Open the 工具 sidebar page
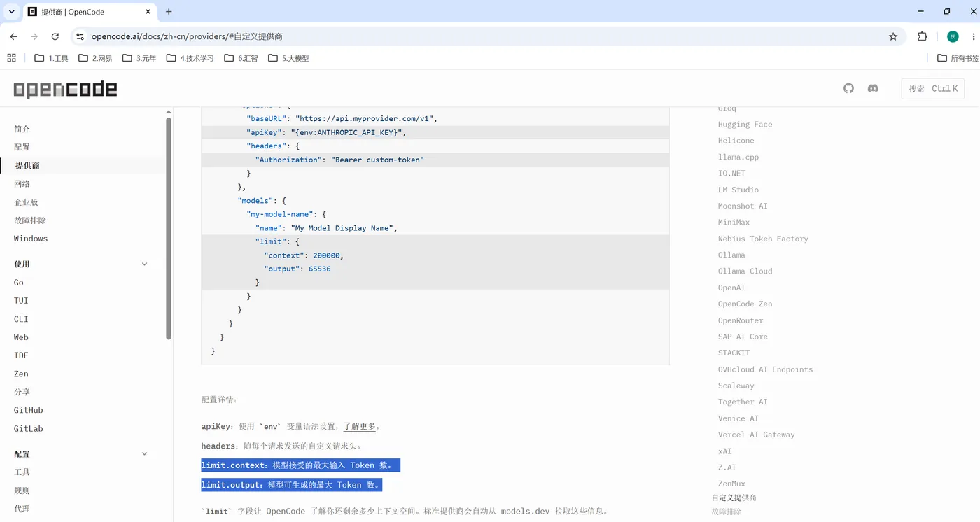 point(22,472)
